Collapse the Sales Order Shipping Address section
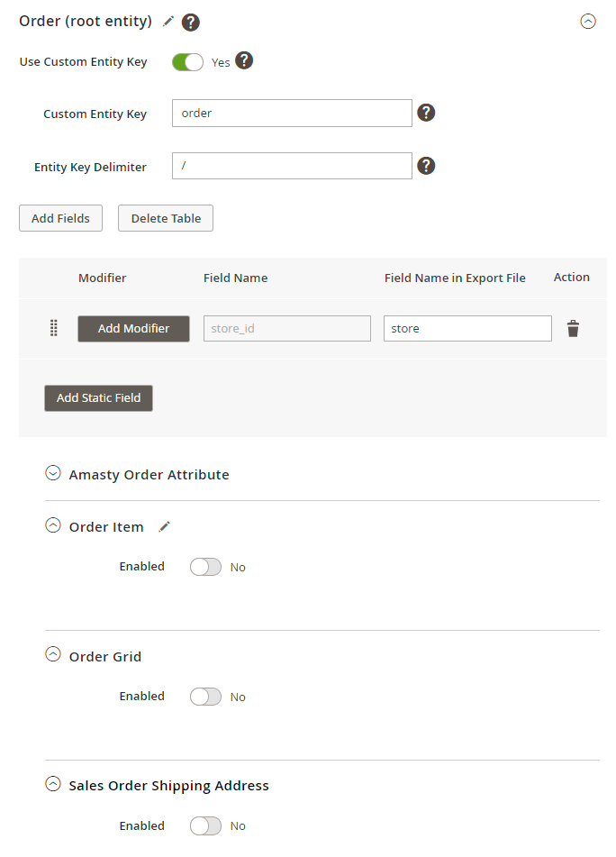Image resolution: width=616 pixels, height=857 pixels. (x=53, y=784)
